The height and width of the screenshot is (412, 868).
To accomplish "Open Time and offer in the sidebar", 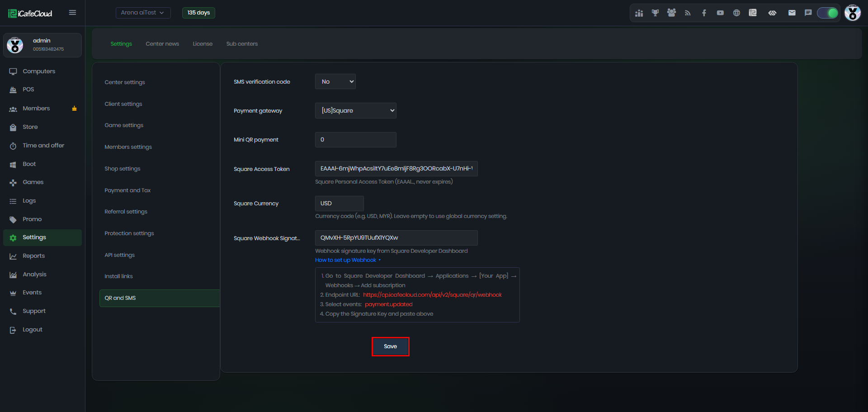I will 42,146.
